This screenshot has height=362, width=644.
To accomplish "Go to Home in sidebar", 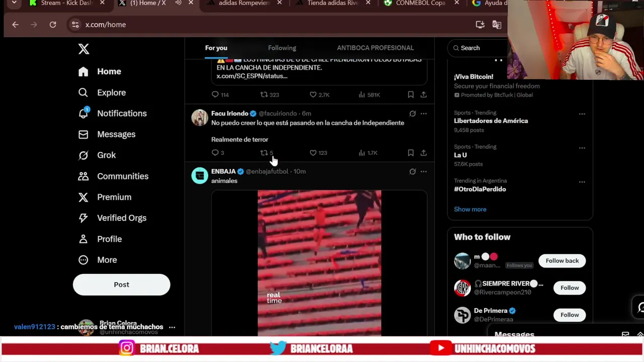I will tap(100, 71).
